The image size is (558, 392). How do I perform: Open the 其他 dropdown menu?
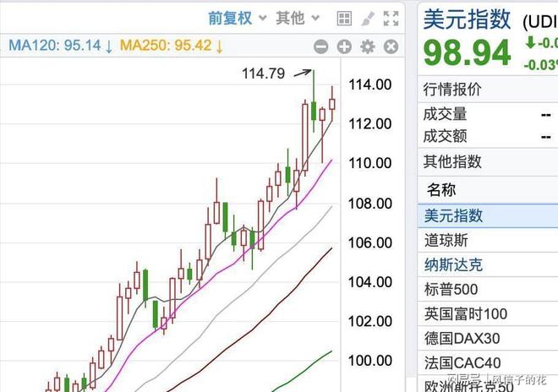click(x=298, y=18)
